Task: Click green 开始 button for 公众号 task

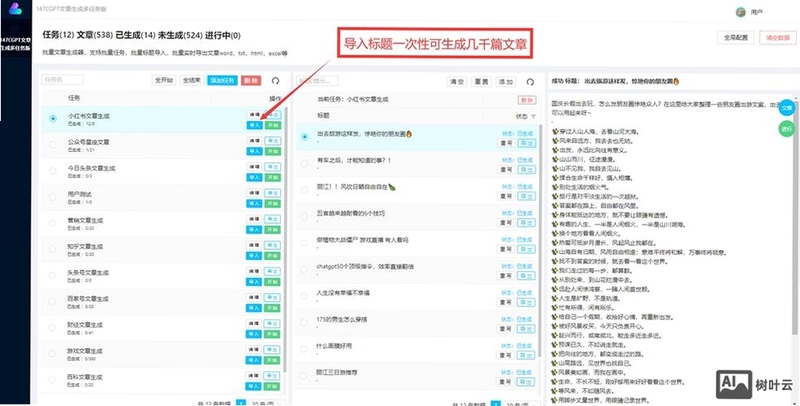Action: 272,151
